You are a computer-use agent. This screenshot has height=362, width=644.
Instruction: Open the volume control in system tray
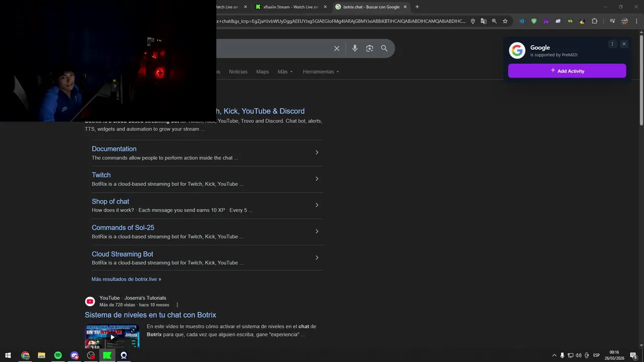[x=579, y=355]
